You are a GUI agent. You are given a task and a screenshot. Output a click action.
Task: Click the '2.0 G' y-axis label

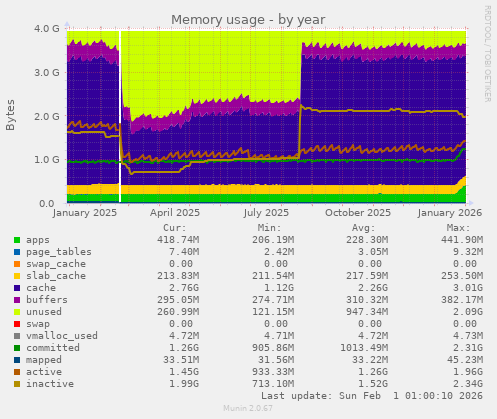click(x=47, y=116)
